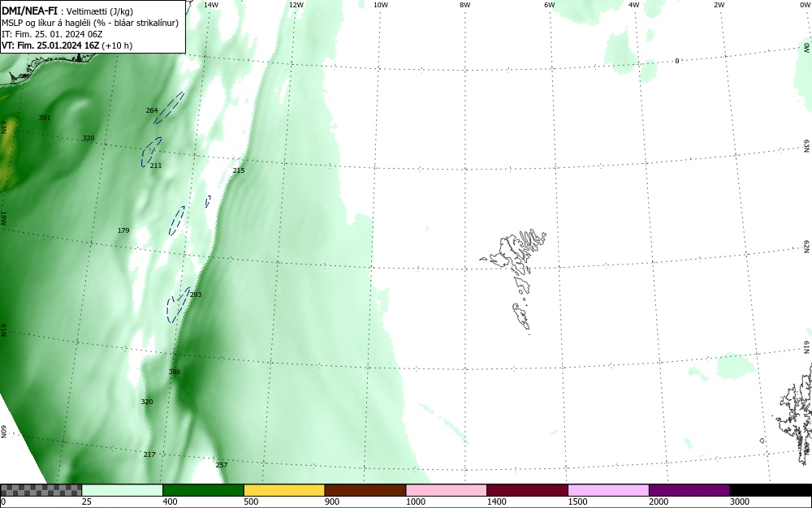Screen dimensions: 812x508
Task: Click the dark green 400 legend swatch
Action: [x=203, y=490]
